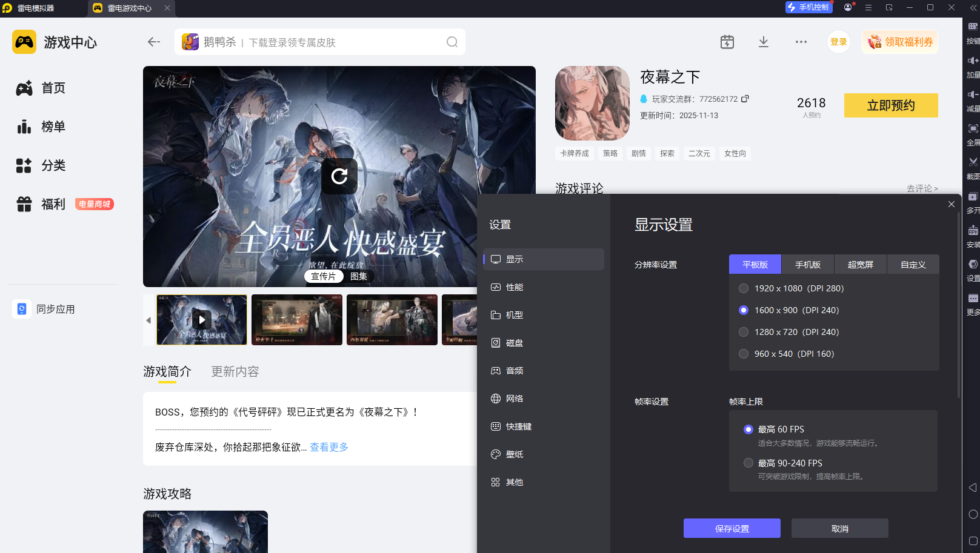980x553 pixels.
Task: Copy the player group number
Action: point(745,99)
